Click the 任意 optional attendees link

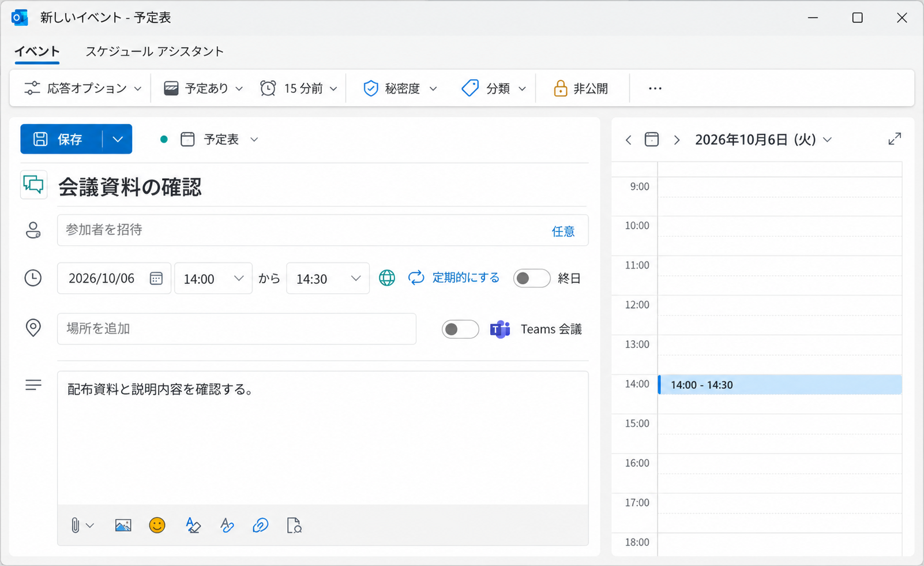tap(563, 231)
